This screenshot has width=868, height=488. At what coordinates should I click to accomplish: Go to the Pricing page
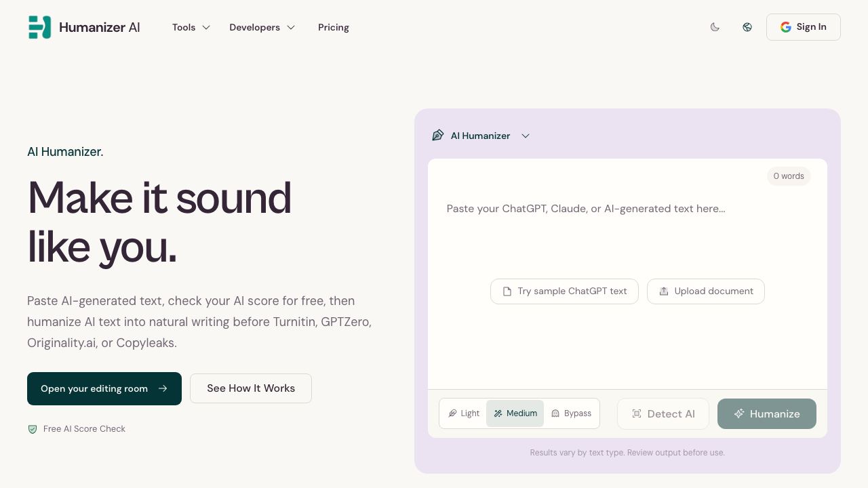334,27
